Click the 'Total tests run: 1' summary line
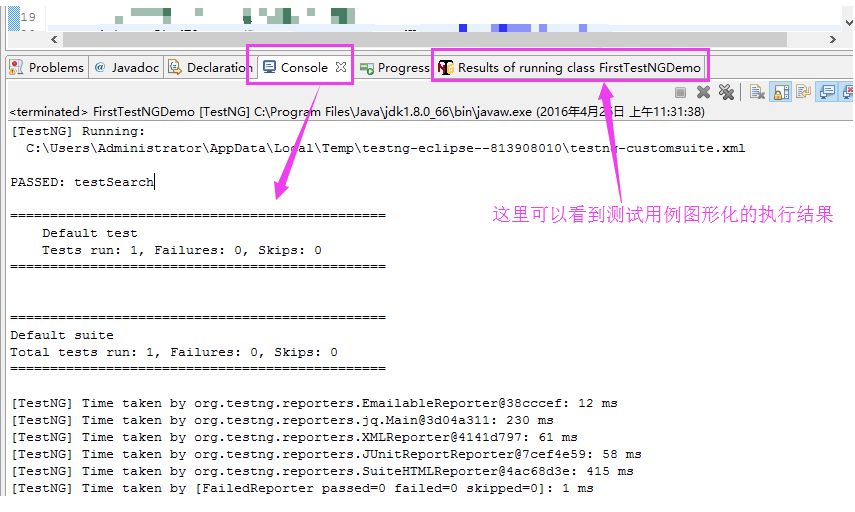The width and height of the screenshot is (855, 512). [173, 352]
